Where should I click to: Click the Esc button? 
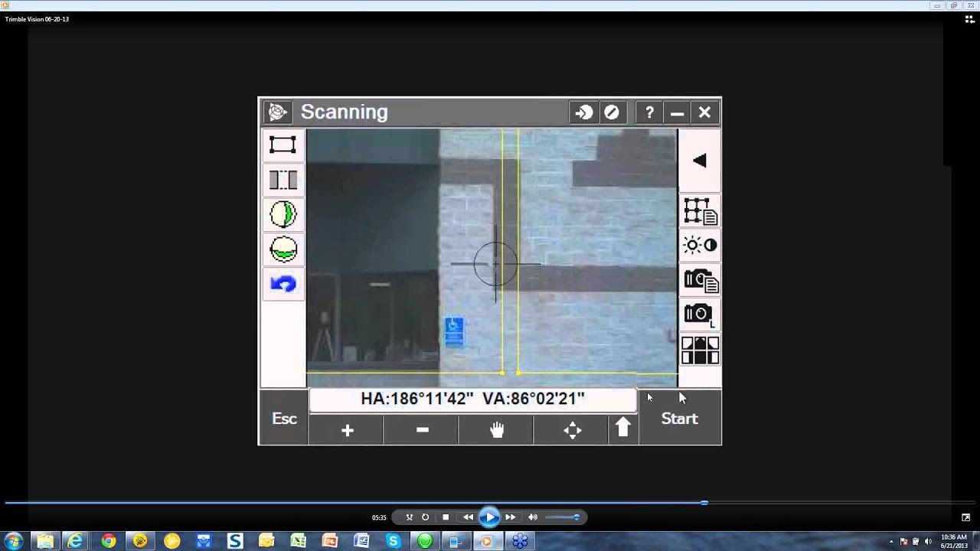coord(284,419)
